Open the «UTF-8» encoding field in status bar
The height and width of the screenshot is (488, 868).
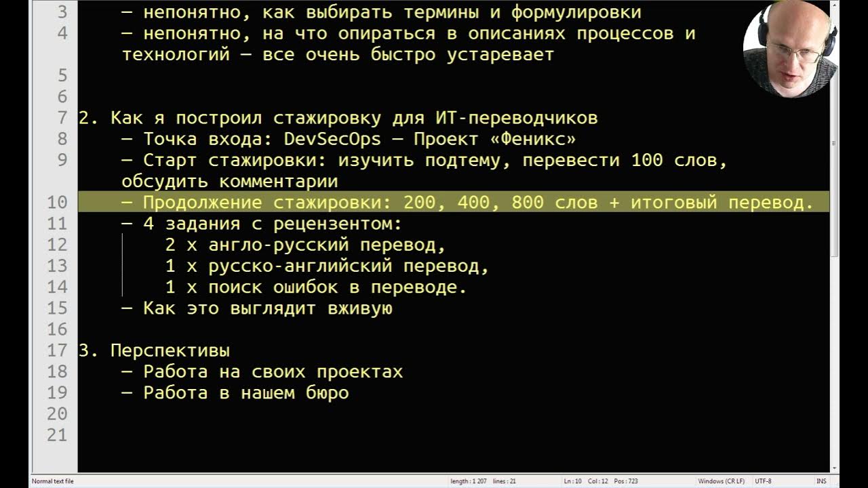tap(763, 481)
